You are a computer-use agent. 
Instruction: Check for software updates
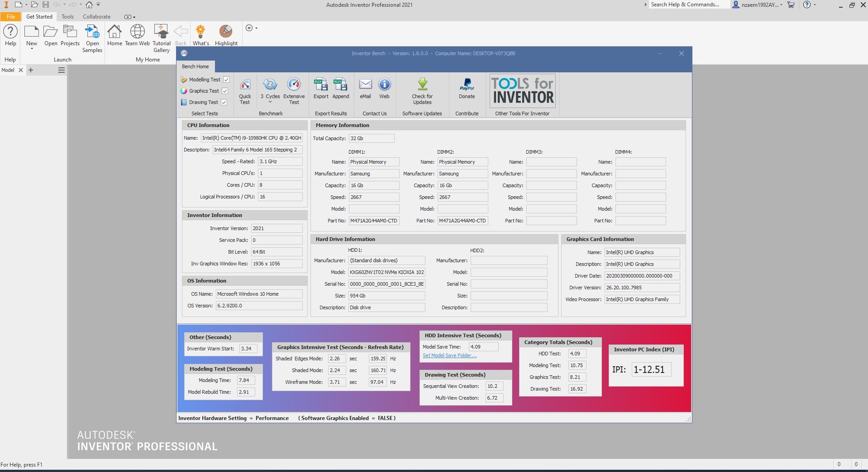click(421, 91)
